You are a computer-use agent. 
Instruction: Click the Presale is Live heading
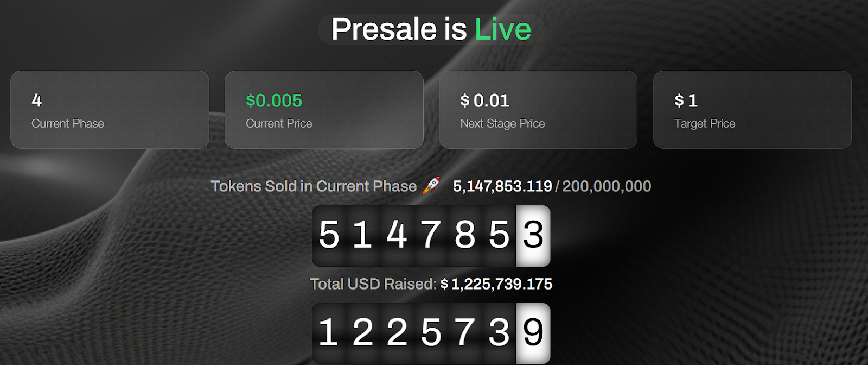coord(431,29)
